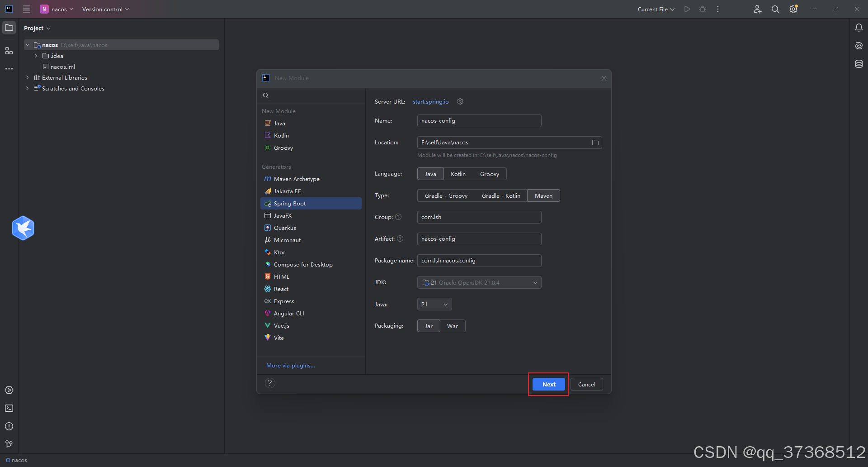Open more run actions menu
868x467 pixels.
coord(718,9)
